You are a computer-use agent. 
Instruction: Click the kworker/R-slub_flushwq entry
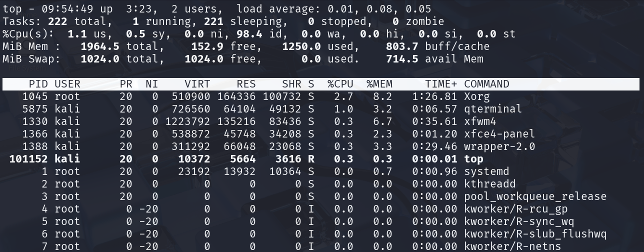(535, 234)
